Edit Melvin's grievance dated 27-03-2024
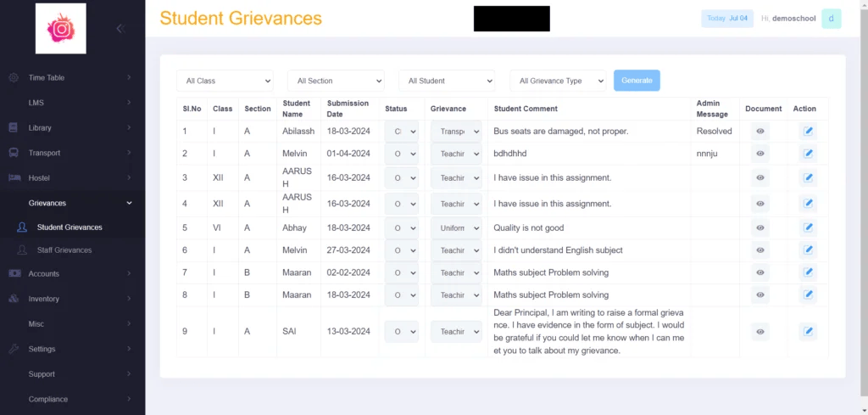 click(807, 250)
